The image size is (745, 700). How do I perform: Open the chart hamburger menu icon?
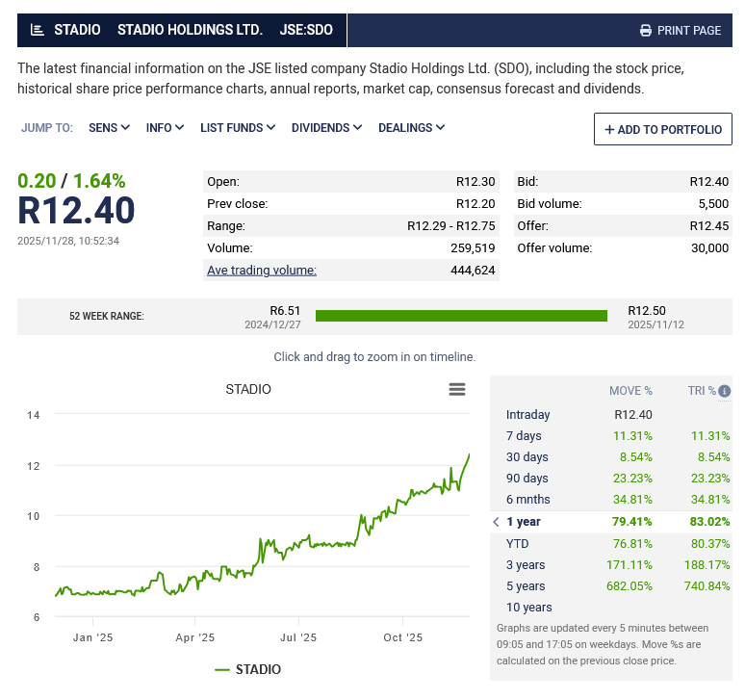click(457, 389)
